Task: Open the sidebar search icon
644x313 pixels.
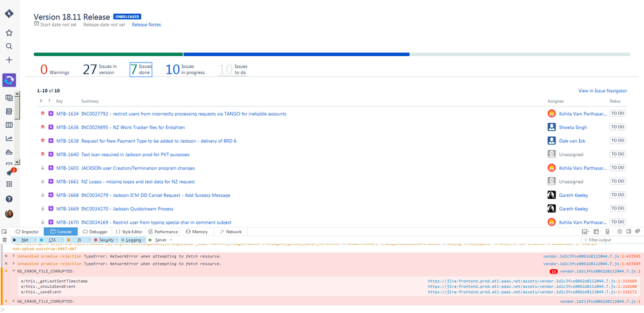Action: pos(9,46)
